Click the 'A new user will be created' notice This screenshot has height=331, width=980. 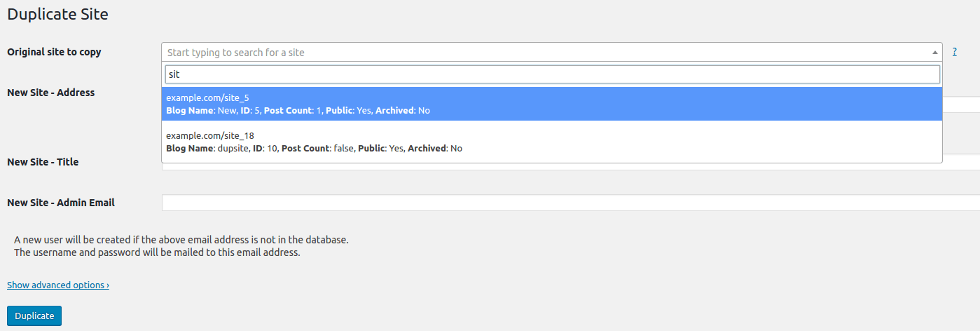click(x=181, y=239)
